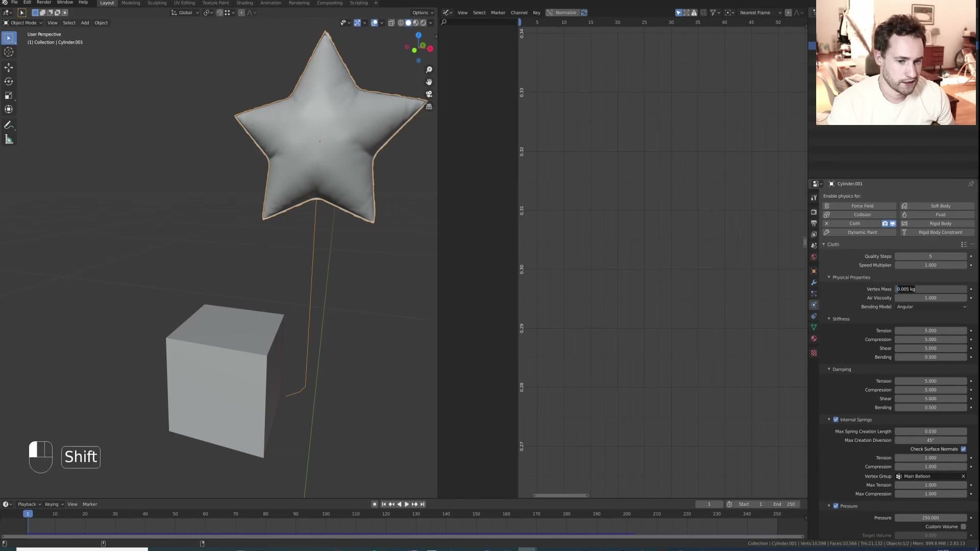Toggle camera view with the camera gizmo

pos(429,94)
